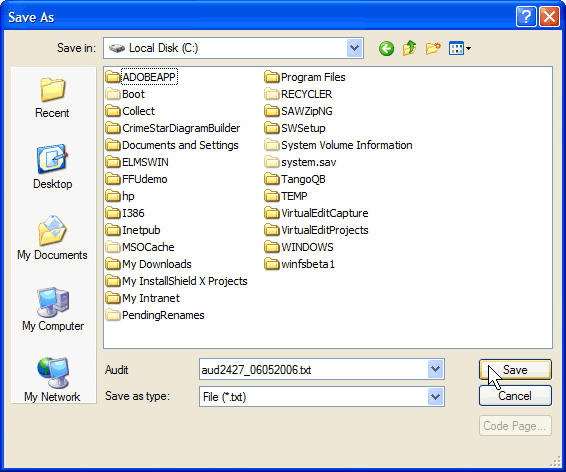Open the Save as type dropdown
Viewport: 566px width, 472px height.
(x=436, y=397)
